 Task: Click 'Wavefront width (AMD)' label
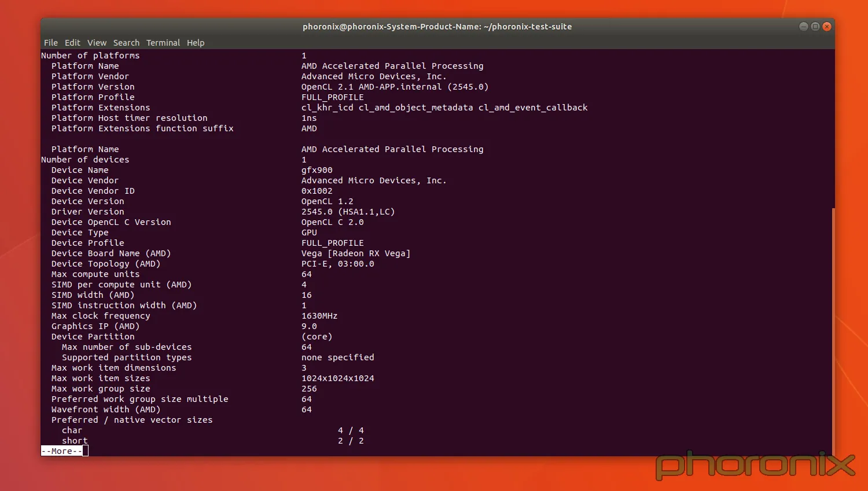point(106,409)
